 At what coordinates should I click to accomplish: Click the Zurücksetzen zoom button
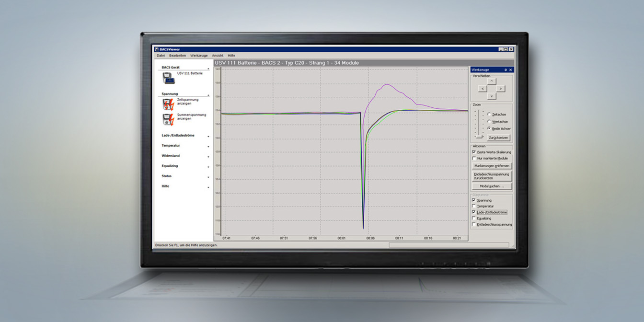coord(498,138)
